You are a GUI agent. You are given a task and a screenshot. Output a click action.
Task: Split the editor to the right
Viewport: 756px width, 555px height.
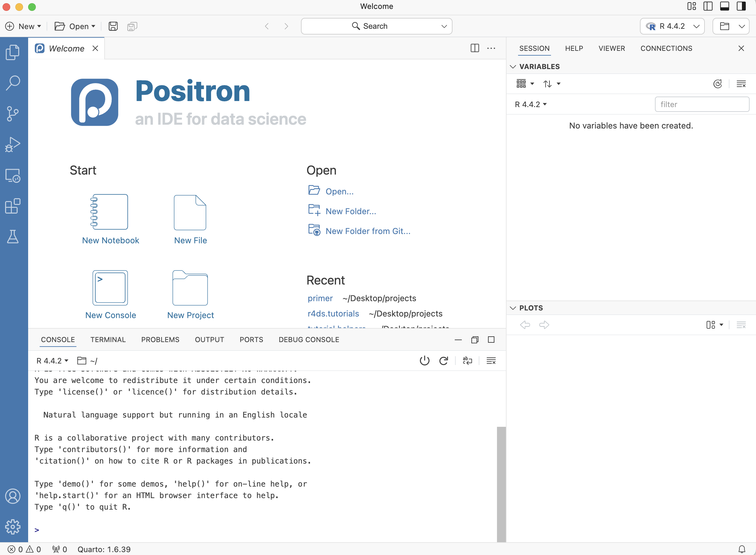475,48
